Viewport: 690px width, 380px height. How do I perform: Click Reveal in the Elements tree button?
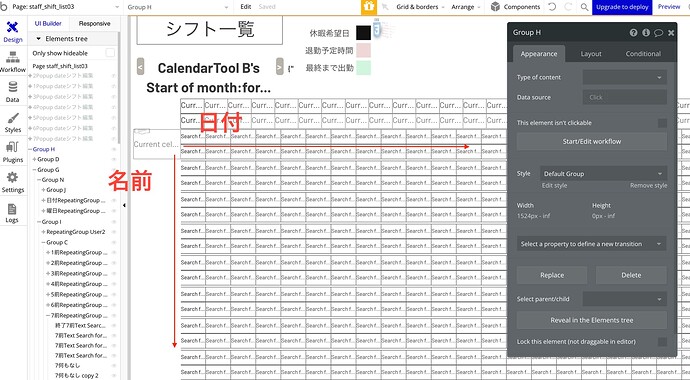pyautogui.click(x=591, y=320)
